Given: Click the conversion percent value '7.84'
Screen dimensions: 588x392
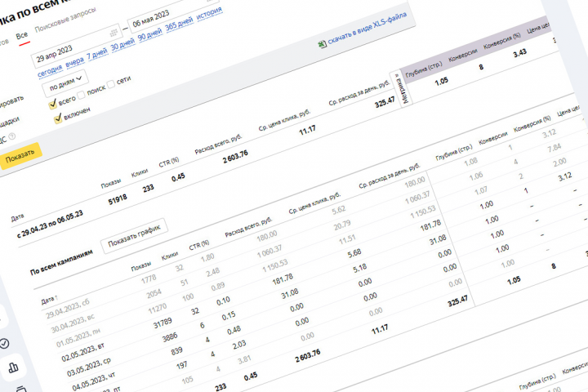Looking at the screenshot, I should [555, 148].
